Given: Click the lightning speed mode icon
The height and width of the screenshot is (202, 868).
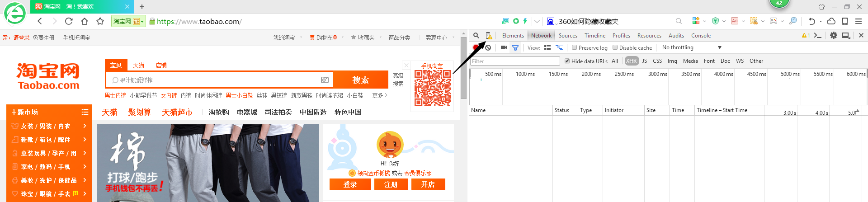Looking at the screenshot, I should [525, 21].
